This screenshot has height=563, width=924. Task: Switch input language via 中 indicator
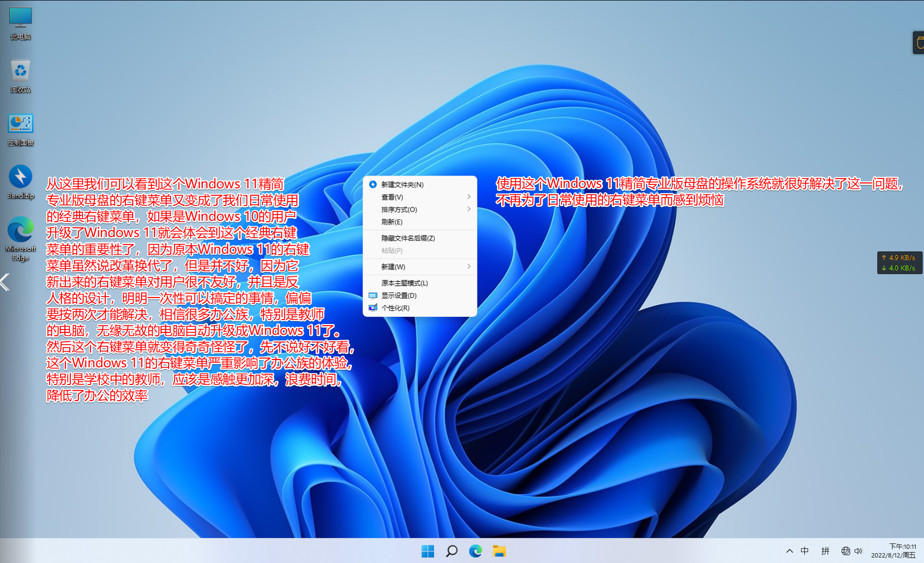coord(805,551)
